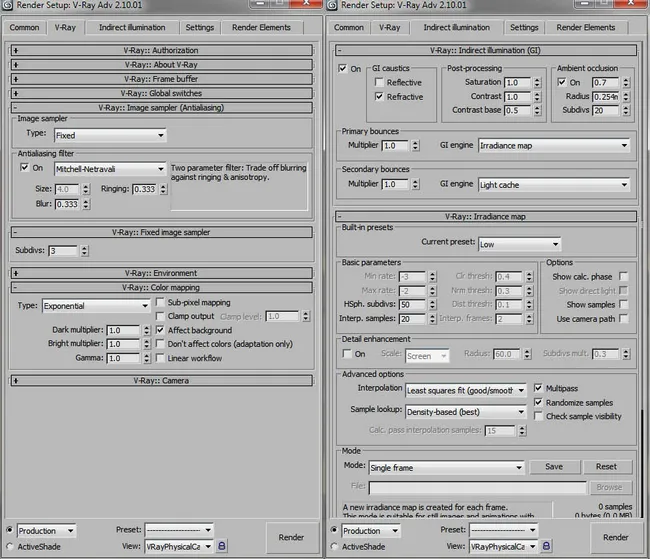This screenshot has height=559, width=650.
Task: Click the 3ds Max icon in right window title
Action: click(x=332, y=5)
